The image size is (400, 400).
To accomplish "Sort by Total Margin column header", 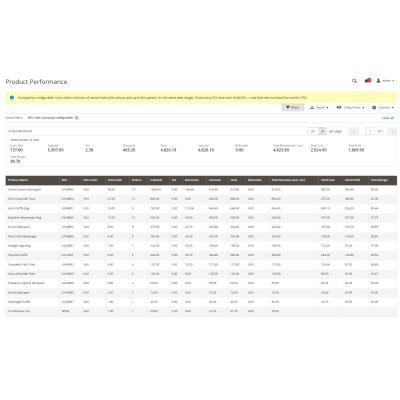I will 382,180.
